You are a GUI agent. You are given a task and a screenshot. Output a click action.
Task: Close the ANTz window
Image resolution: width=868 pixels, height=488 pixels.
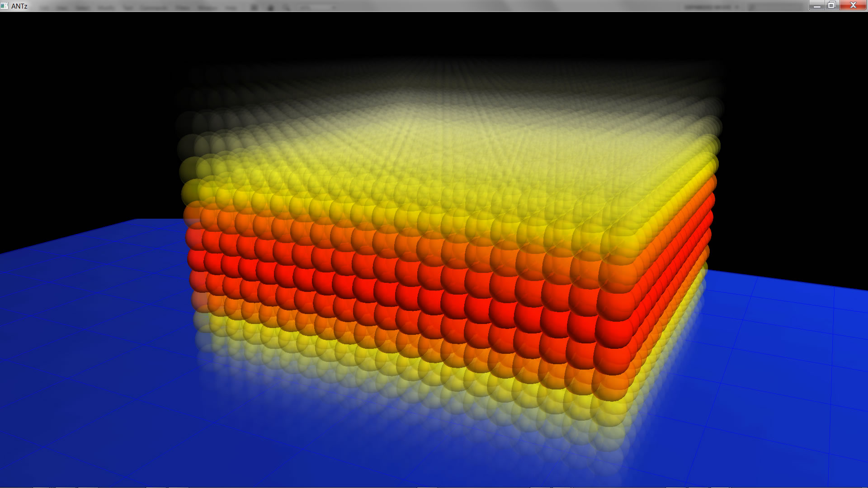(853, 5)
